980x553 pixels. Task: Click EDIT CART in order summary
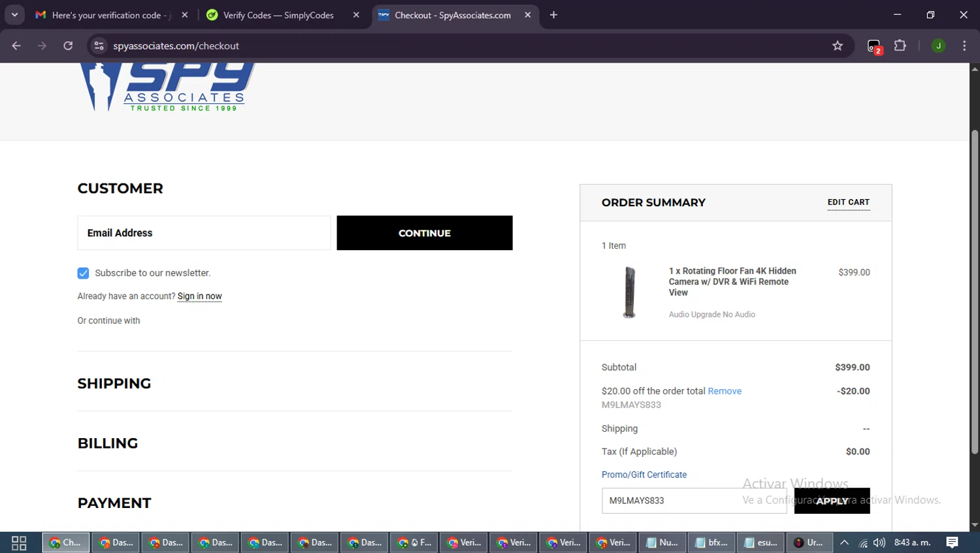pos(848,202)
